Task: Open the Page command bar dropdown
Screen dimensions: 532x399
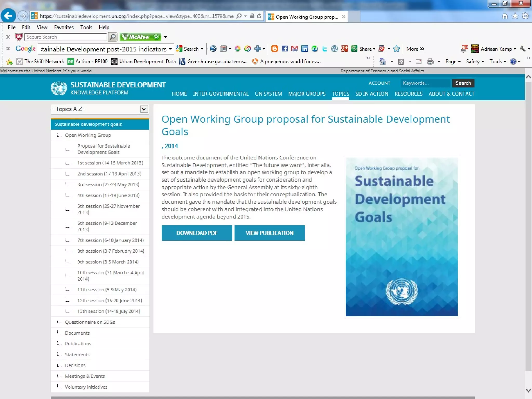Action: pyautogui.click(x=453, y=62)
